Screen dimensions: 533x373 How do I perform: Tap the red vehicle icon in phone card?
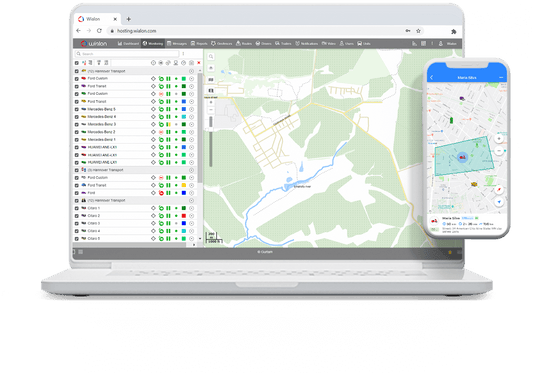(434, 221)
